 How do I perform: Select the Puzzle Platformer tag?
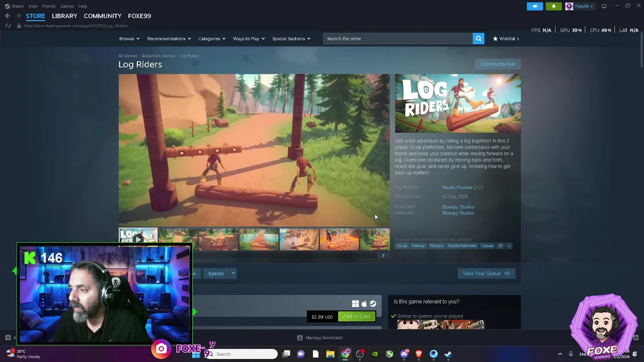(462, 246)
